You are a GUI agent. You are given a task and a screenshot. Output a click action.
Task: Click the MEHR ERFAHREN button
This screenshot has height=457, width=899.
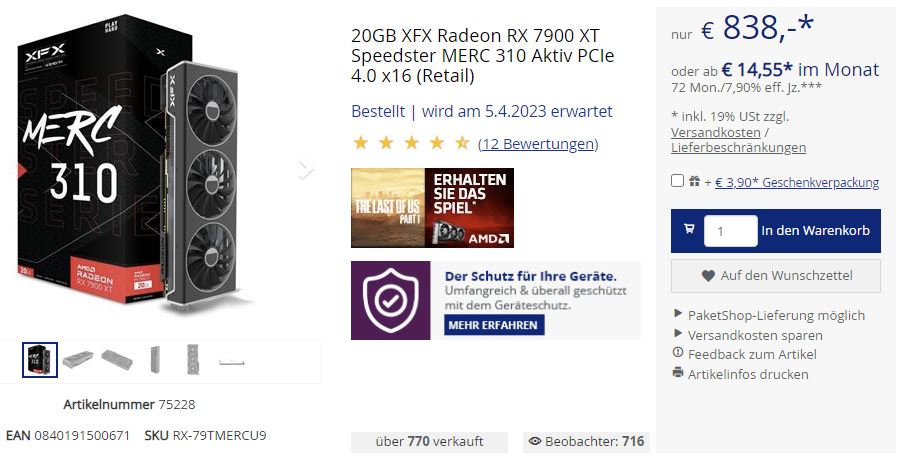pos(493,325)
